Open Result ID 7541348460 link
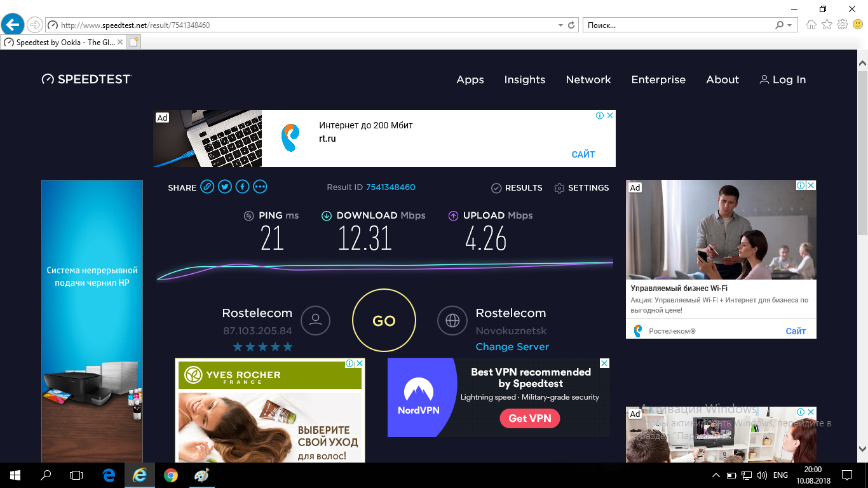 coord(391,187)
